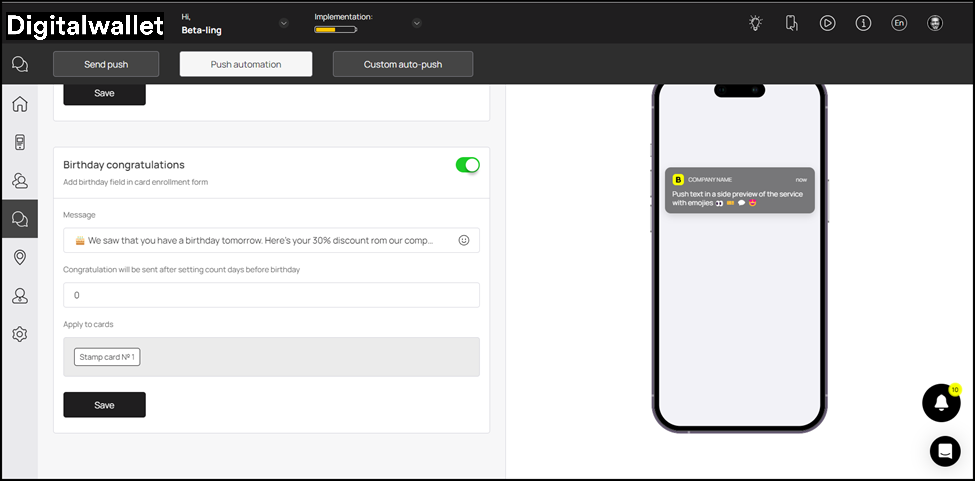The image size is (975, 481).
Task: Click the lightbulb tips icon
Action: click(755, 23)
